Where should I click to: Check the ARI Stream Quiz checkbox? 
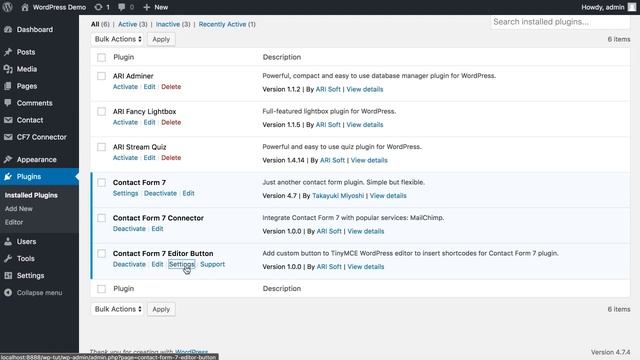point(101,147)
